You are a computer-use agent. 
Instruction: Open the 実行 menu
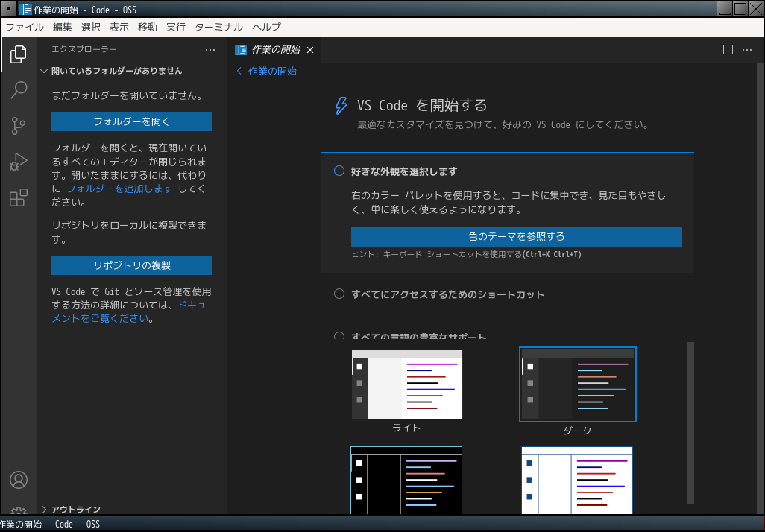(176, 27)
